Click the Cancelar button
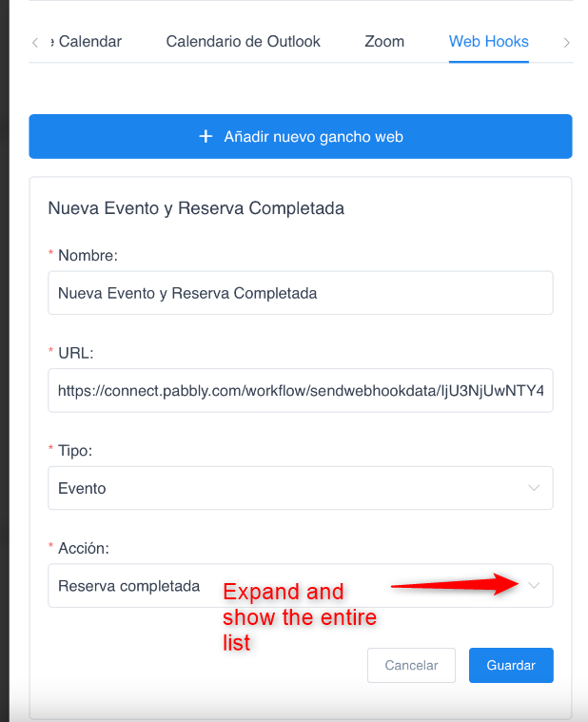Viewport: 588px width, 722px height. click(x=411, y=665)
